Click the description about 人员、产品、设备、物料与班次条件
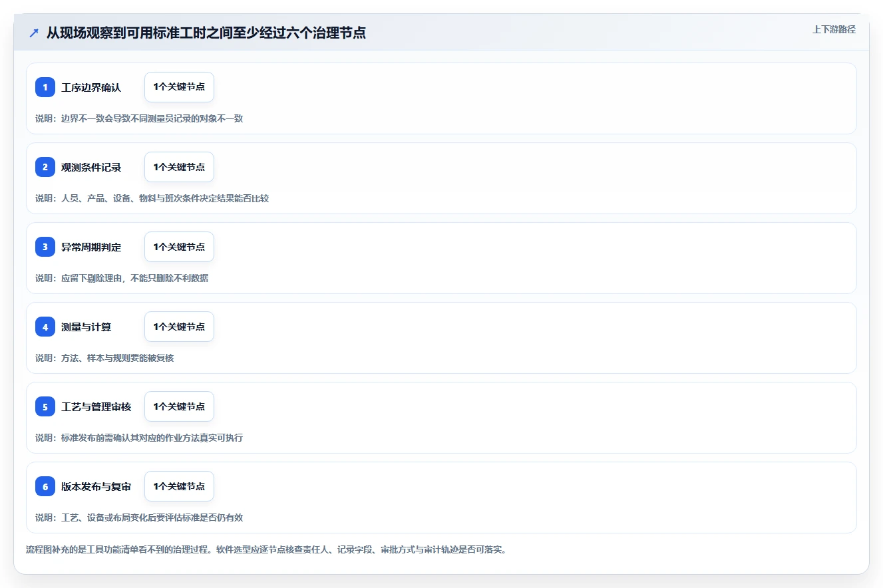Image resolution: width=883 pixels, height=588 pixels. point(152,198)
